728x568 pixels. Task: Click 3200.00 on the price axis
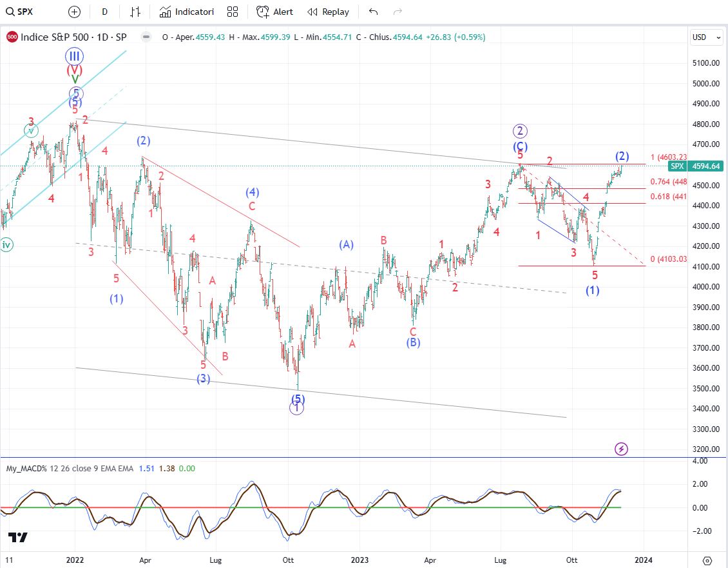705,449
